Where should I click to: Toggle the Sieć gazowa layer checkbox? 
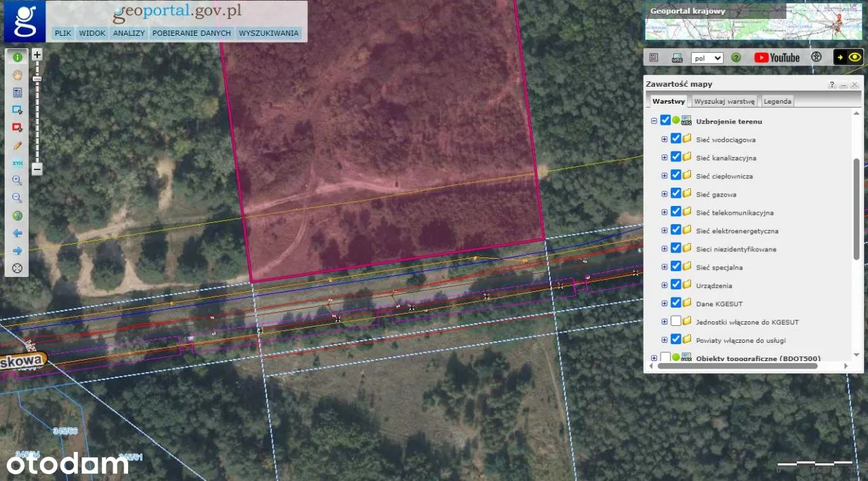[675, 194]
